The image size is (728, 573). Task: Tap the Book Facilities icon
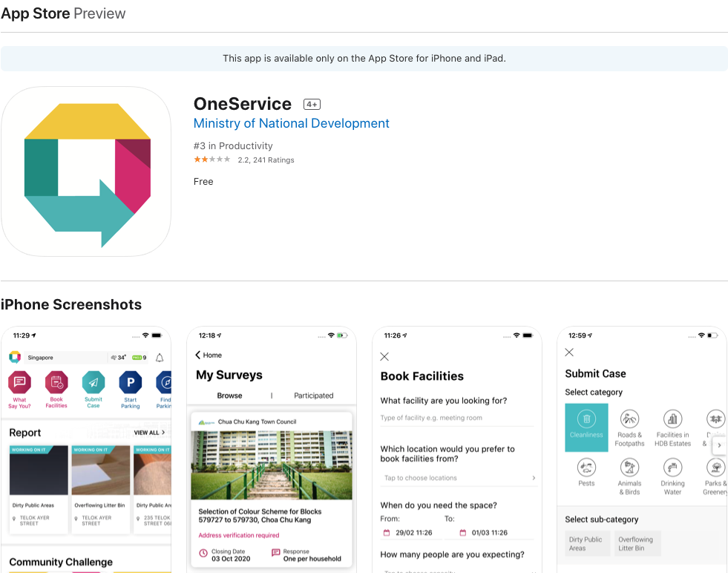click(56, 383)
